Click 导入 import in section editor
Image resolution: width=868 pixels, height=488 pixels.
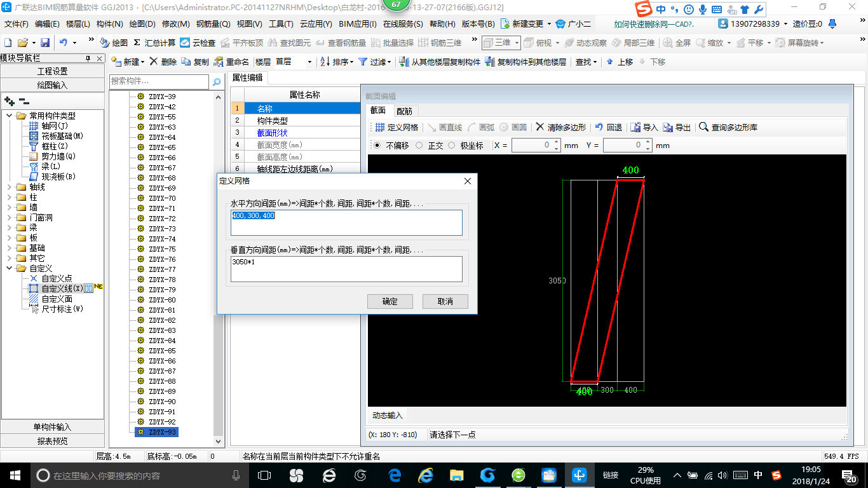pos(644,127)
